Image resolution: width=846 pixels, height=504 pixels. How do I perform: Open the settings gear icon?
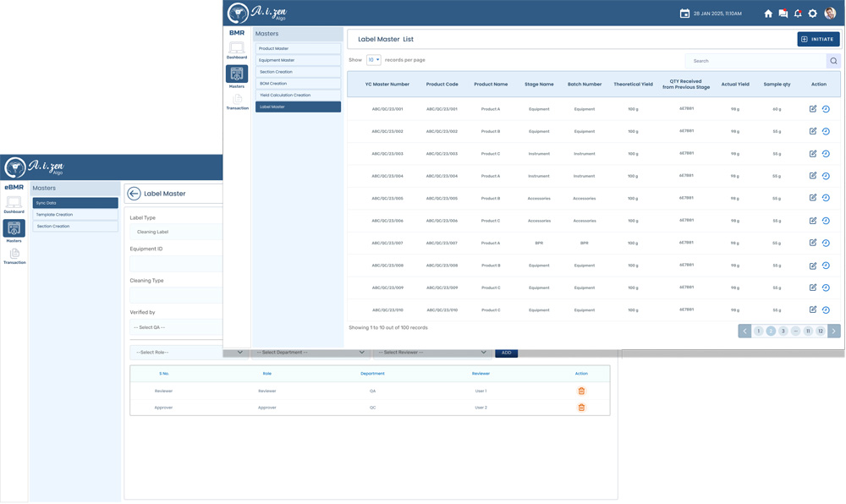(x=812, y=14)
